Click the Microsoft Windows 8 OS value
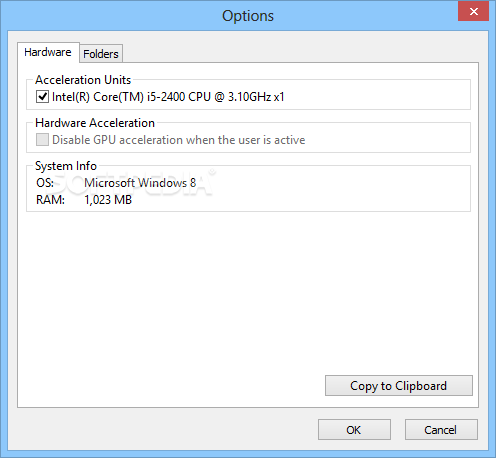 click(140, 183)
